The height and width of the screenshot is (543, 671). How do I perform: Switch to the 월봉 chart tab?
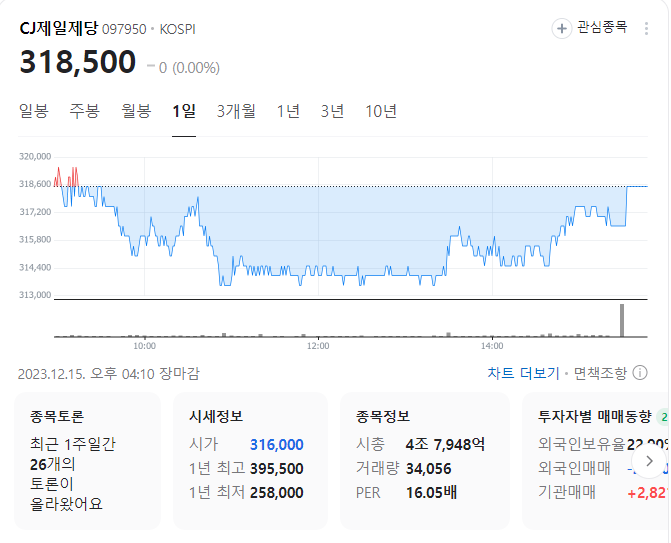(136, 111)
